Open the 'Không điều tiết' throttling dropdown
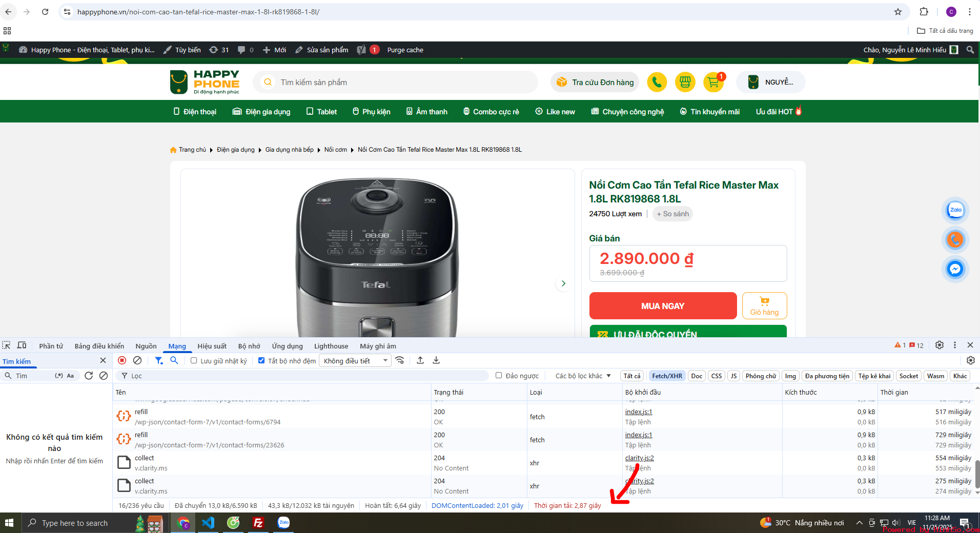Image resolution: width=980 pixels, height=533 pixels. [355, 361]
